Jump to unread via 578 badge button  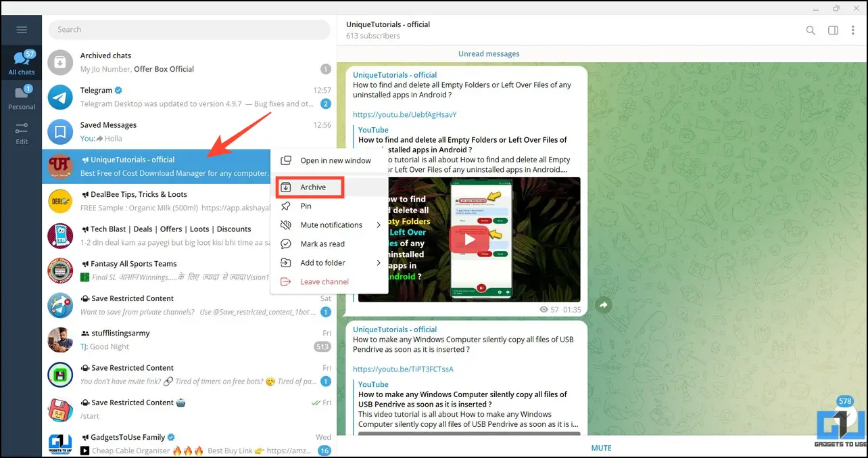pyautogui.click(x=845, y=412)
